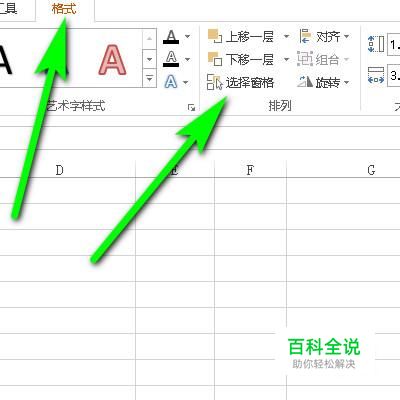Click the shape height input field
The height and width of the screenshot is (400, 400).
pos(394,45)
